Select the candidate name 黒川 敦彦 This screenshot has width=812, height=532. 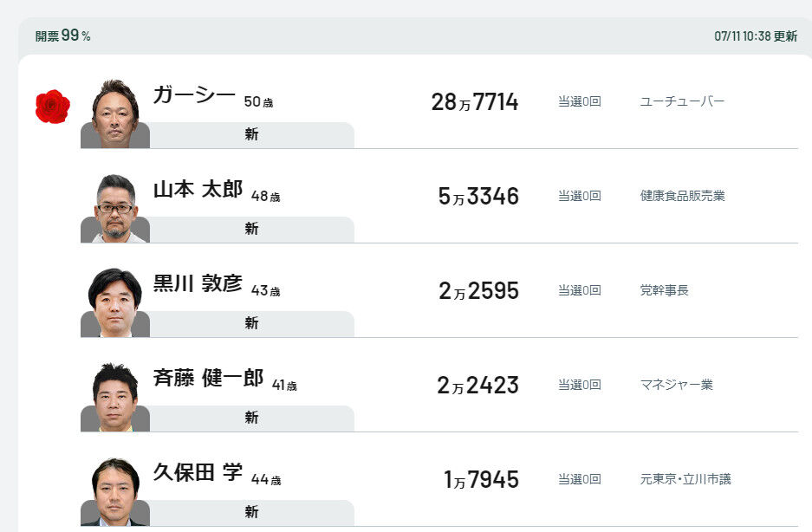198,284
